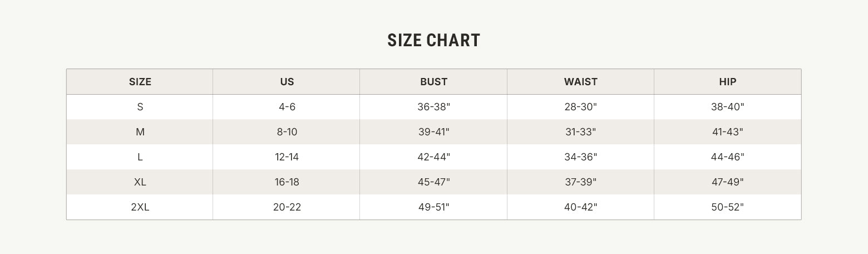
Task: Click the HIP column header
Action: 728,82
